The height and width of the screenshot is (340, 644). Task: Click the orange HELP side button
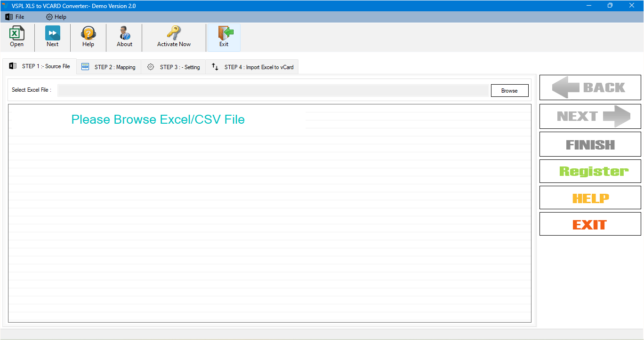tap(590, 198)
